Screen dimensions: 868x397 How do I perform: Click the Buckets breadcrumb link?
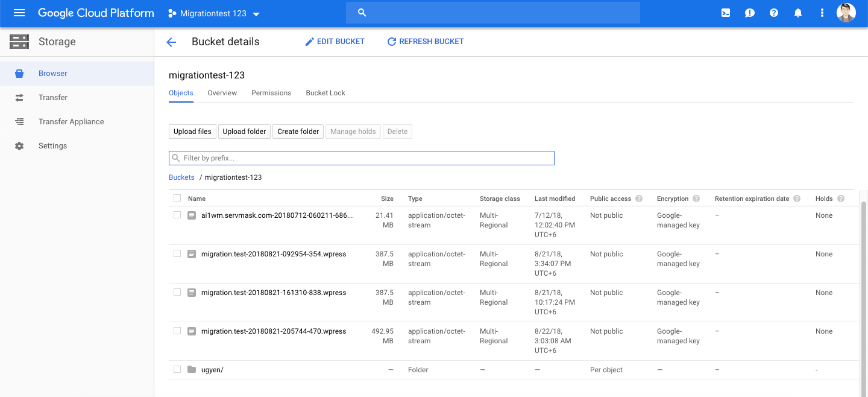181,177
